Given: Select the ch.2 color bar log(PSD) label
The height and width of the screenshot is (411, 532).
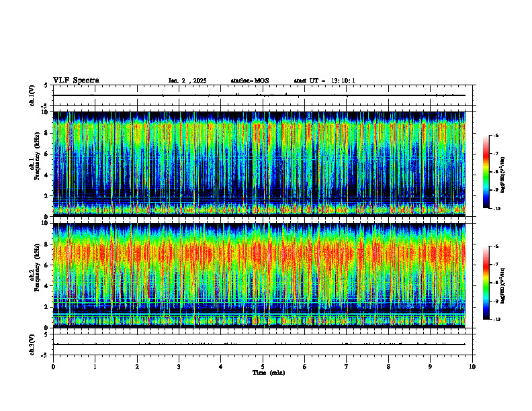Looking at the screenshot, I should click(503, 285).
